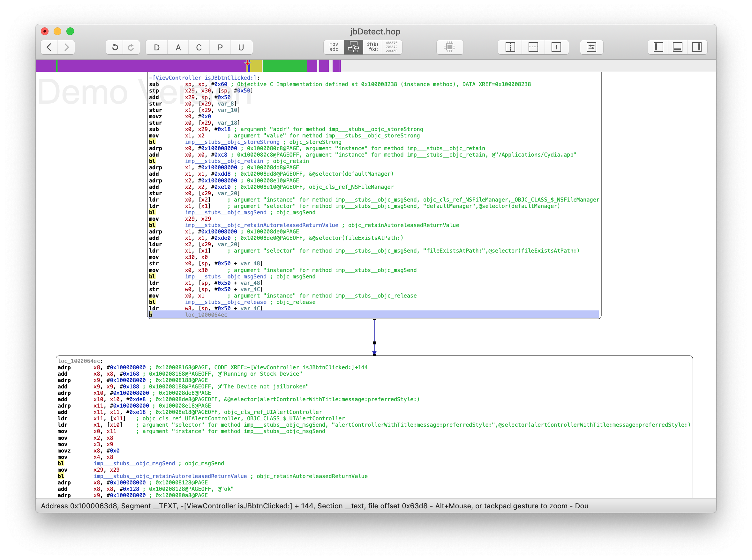752x560 pixels.
Task: Mark selection as Data with D button
Action: coord(157,47)
